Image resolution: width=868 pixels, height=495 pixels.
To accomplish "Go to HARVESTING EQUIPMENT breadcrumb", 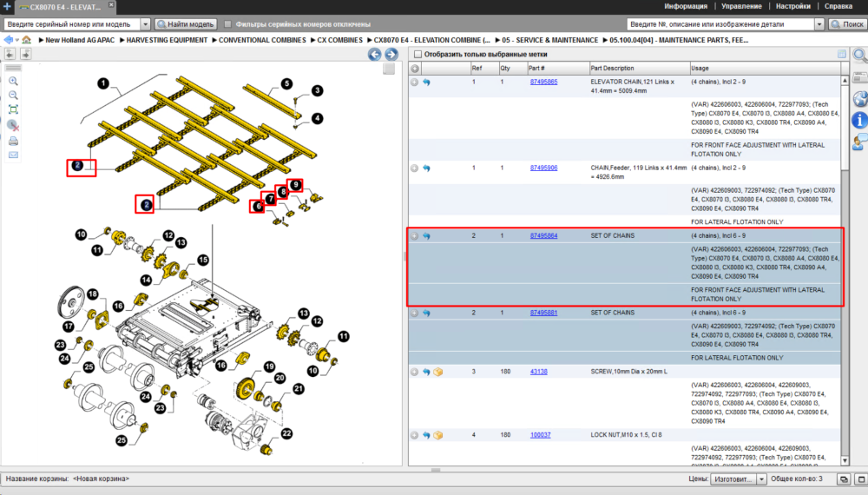I will [167, 40].
